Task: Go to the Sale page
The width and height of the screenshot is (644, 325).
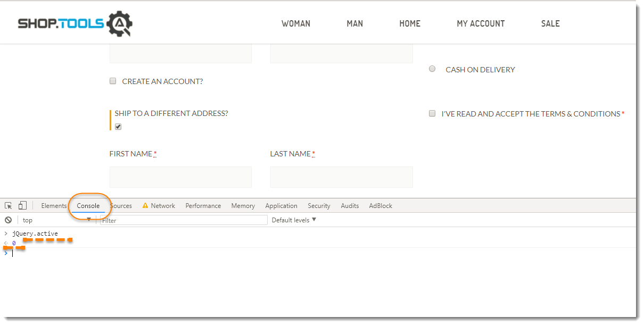Action: [550, 23]
